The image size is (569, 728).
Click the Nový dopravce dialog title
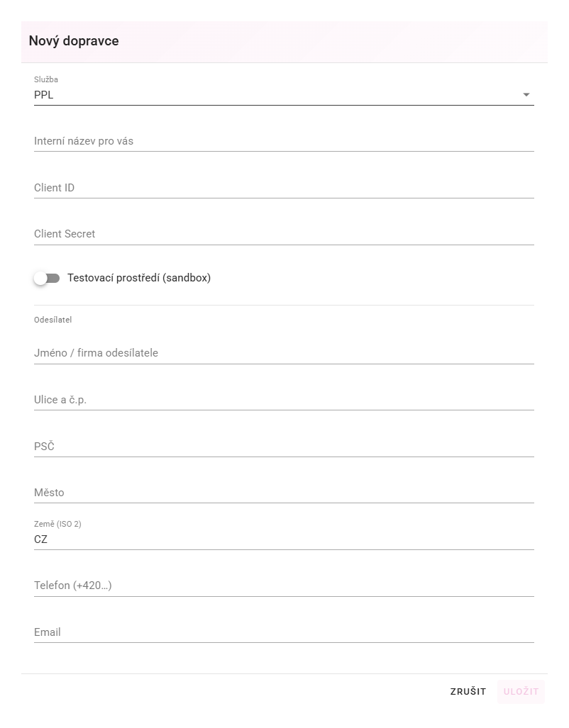(x=74, y=41)
